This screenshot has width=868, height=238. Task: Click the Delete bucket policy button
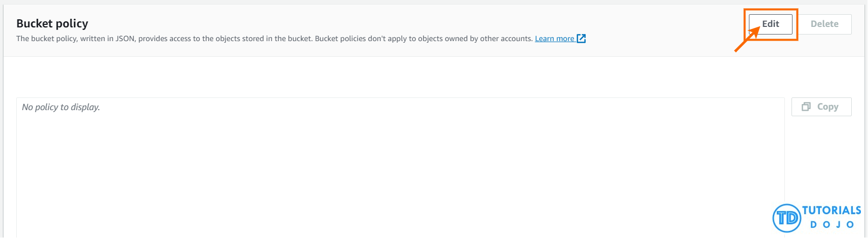[x=824, y=24]
